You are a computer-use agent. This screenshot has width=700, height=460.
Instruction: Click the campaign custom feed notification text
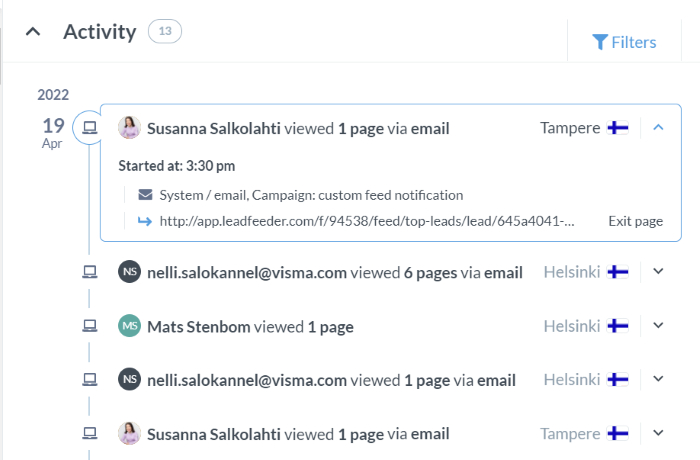(x=311, y=195)
